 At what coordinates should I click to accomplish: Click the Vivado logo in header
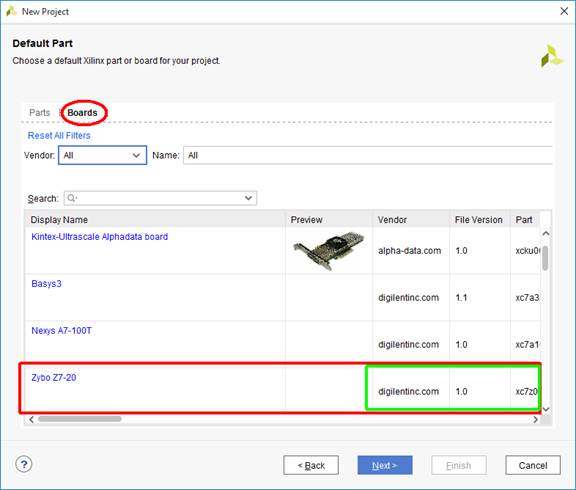(552, 56)
